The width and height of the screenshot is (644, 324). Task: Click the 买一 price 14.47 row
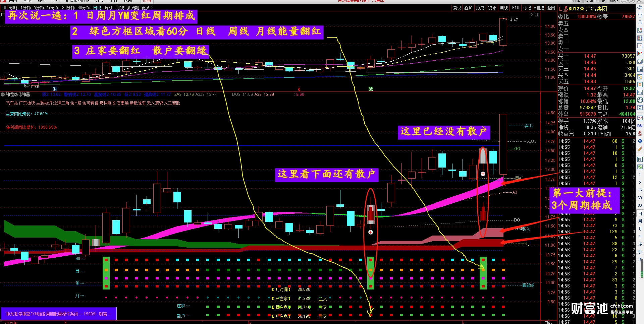[596, 56]
